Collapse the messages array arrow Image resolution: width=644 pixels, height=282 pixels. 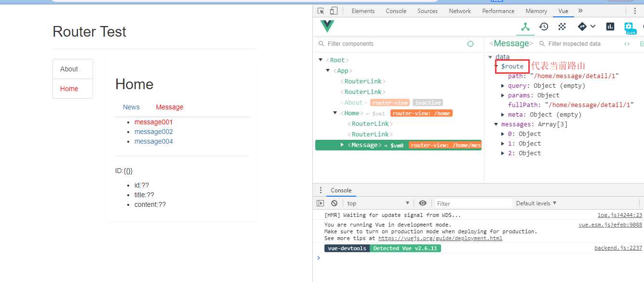tap(496, 124)
